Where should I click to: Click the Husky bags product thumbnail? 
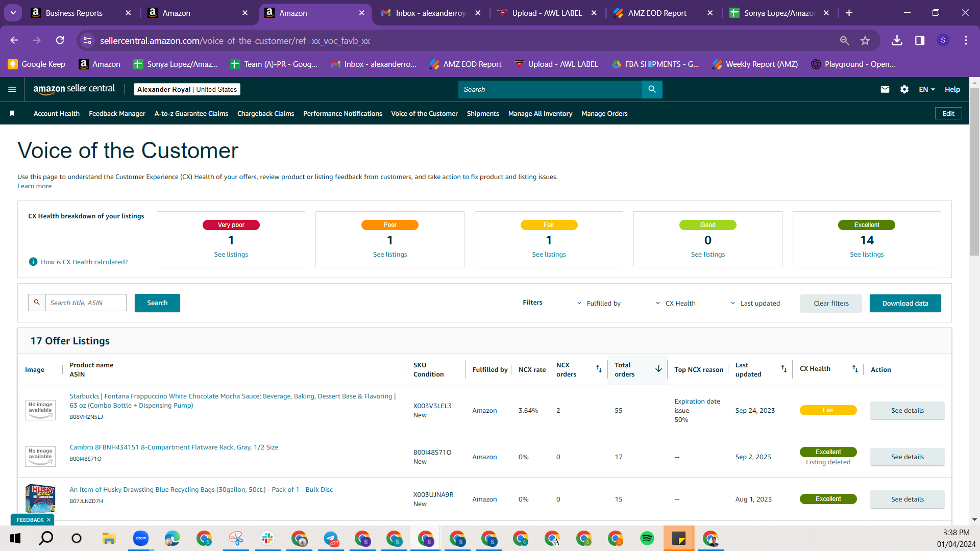40,498
